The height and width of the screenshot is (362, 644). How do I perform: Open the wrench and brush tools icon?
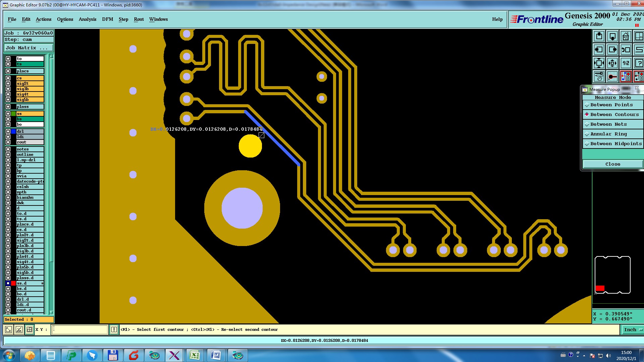[x=599, y=76]
